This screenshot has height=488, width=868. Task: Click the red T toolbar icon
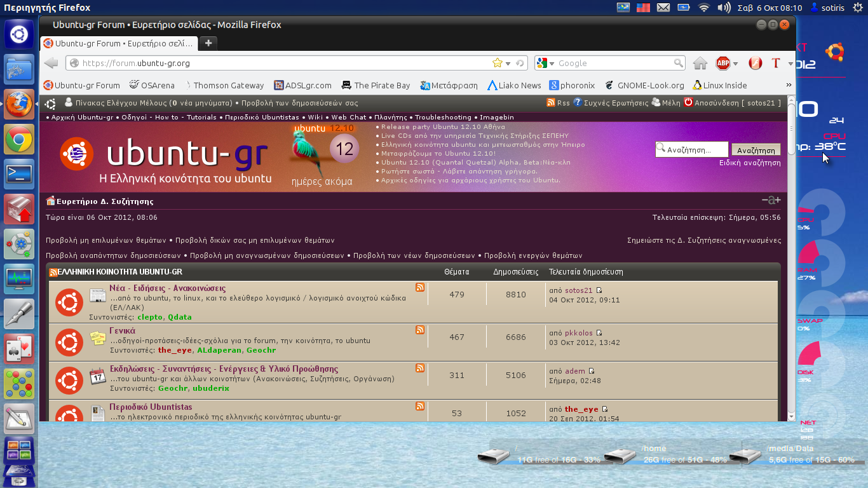776,63
